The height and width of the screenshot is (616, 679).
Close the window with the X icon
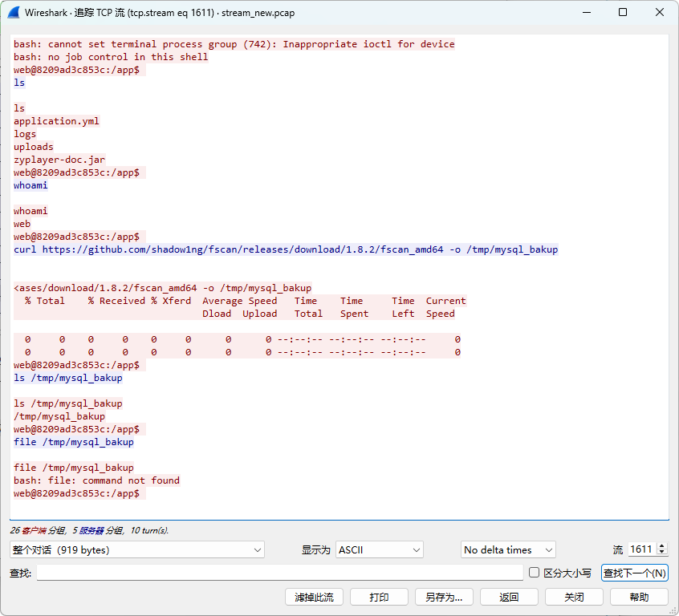click(660, 12)
